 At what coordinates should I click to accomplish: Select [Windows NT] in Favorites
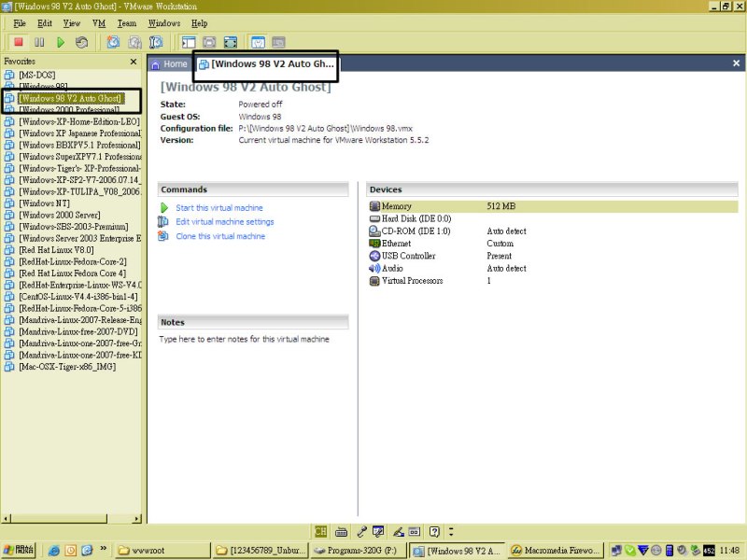pyautogui.click(x=44, y=203)
